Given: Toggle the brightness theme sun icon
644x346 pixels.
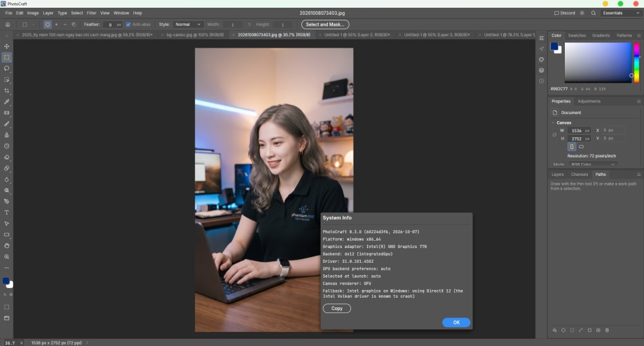Looking at the screenshot, I should [582, 13].
